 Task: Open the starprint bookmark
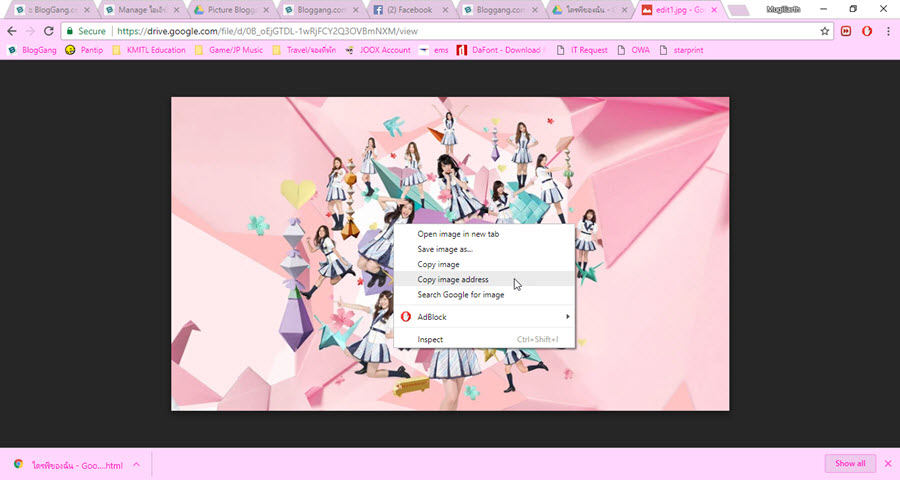point(681,50)
